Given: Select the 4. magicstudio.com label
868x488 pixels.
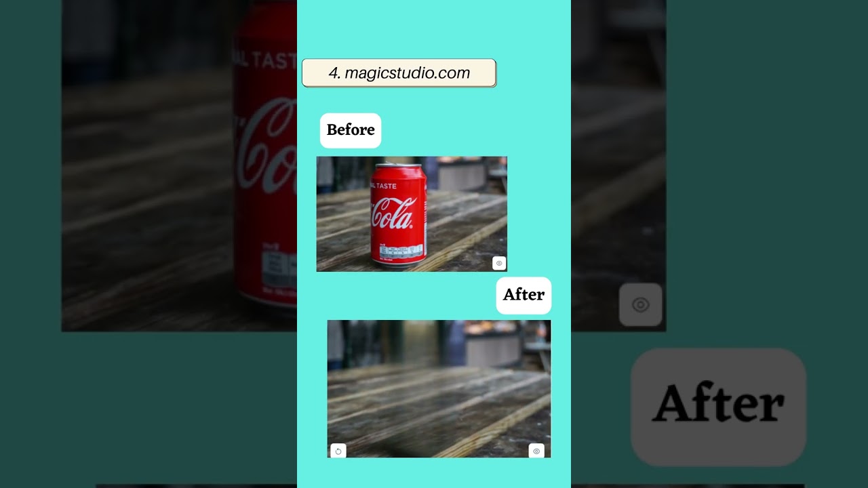Looking at the screenshot, I should tap(399, 73).
